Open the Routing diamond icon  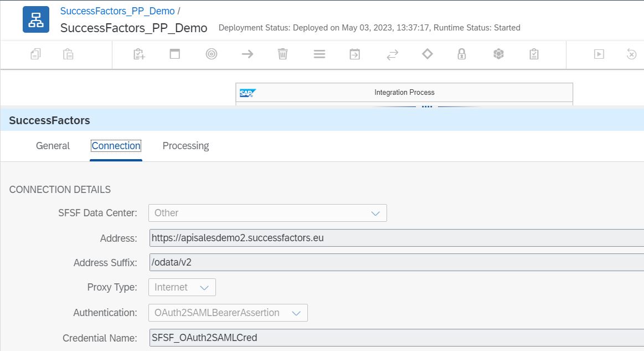(x=427, y=54)
